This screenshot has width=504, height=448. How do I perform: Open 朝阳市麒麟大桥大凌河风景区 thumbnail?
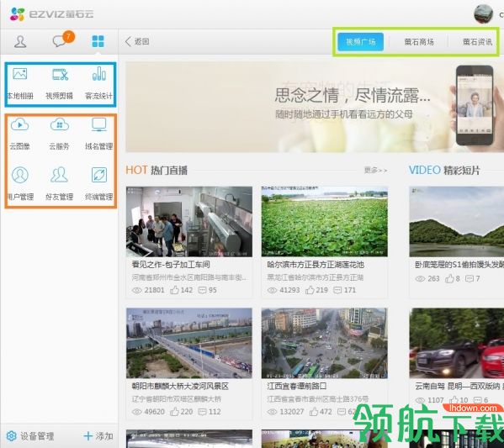click(189, 343)
